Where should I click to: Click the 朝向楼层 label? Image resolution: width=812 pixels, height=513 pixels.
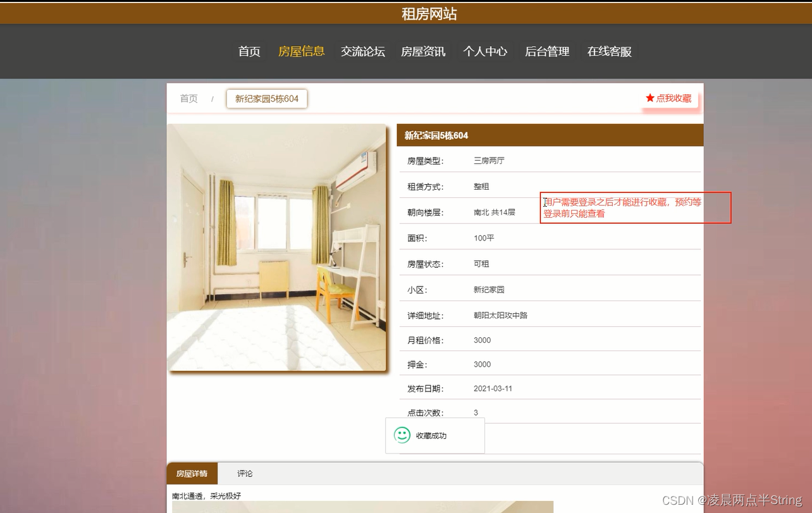(x=426, y=213)
